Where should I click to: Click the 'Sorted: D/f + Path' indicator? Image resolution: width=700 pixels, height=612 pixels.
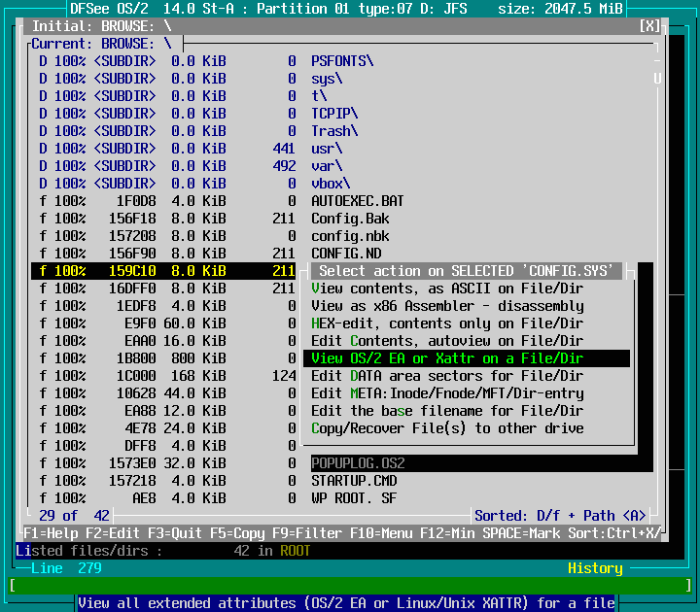(560, 516)
